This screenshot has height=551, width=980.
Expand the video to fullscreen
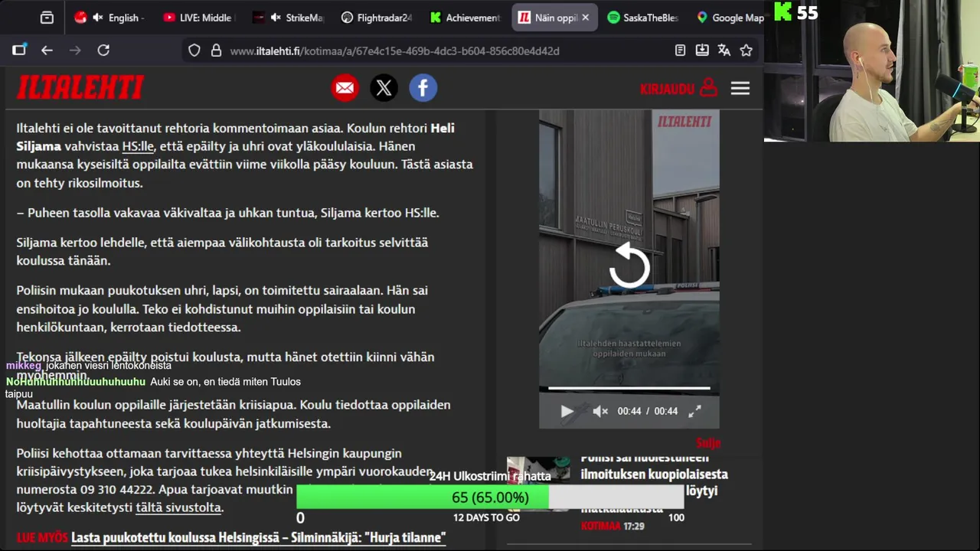(694, 411)
